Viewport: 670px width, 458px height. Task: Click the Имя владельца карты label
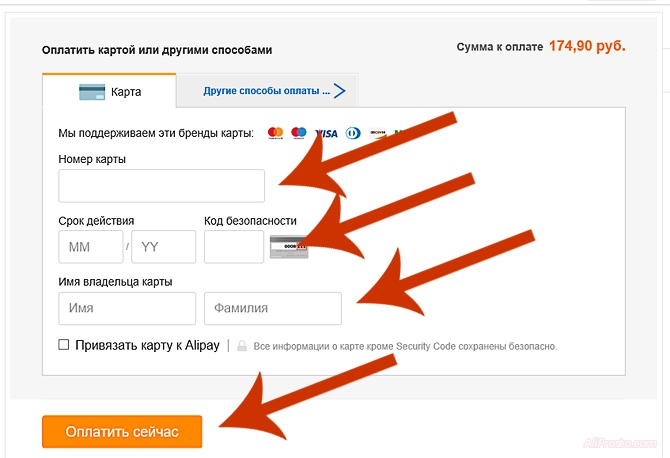point(115,282)
